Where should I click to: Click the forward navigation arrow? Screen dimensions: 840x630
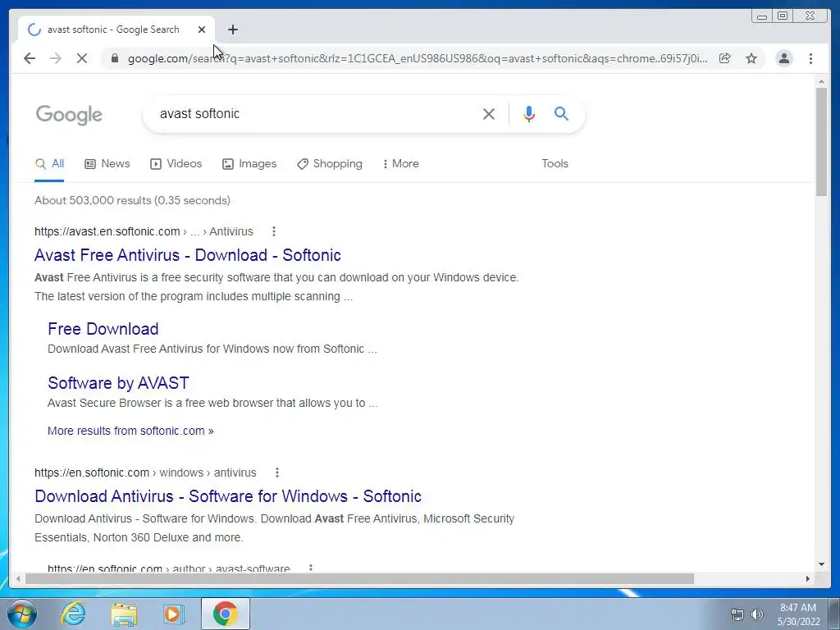click(x=56, y=58)
